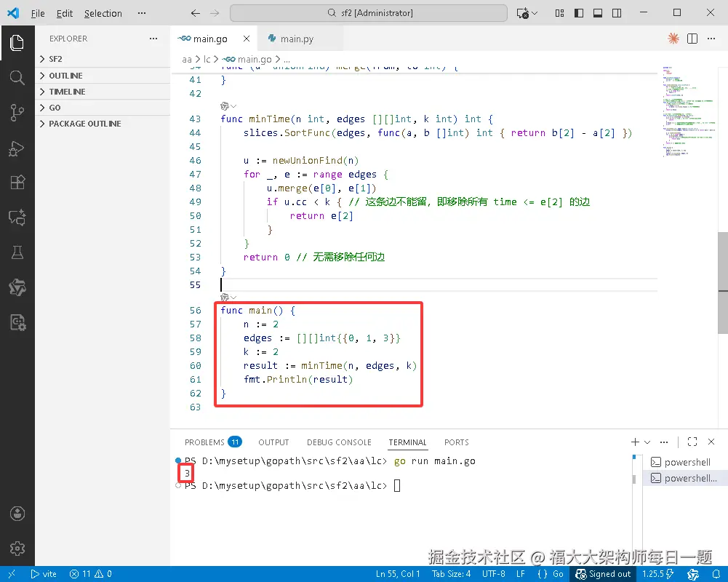Open the Extensions view
Screen dimensions: 728x582
17,183
